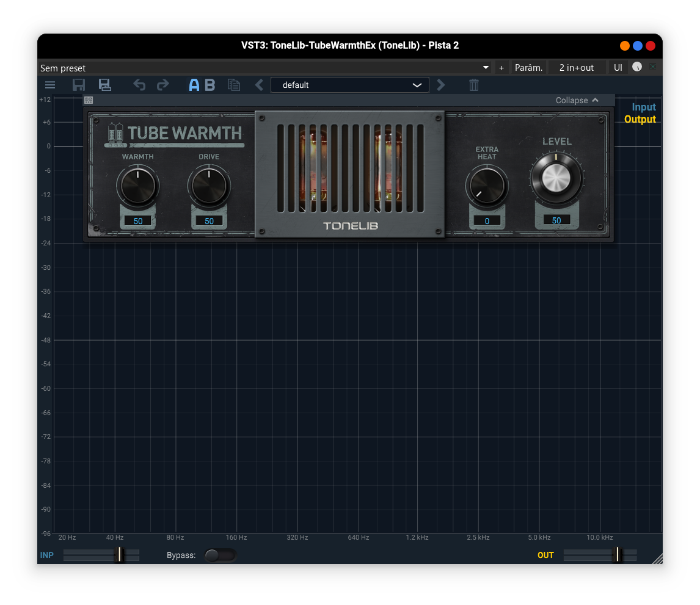Click the 2 in+out routing button
This screenshot has height=605, width=700.
click(577, 67)
